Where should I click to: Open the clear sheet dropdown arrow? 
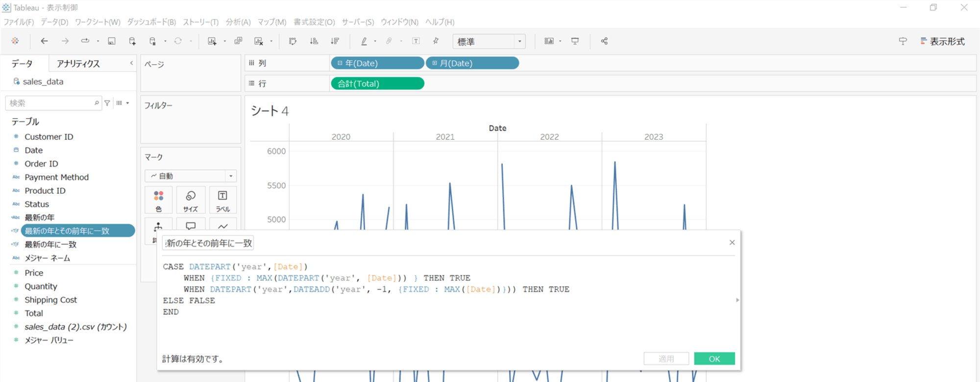coord(271,41)
